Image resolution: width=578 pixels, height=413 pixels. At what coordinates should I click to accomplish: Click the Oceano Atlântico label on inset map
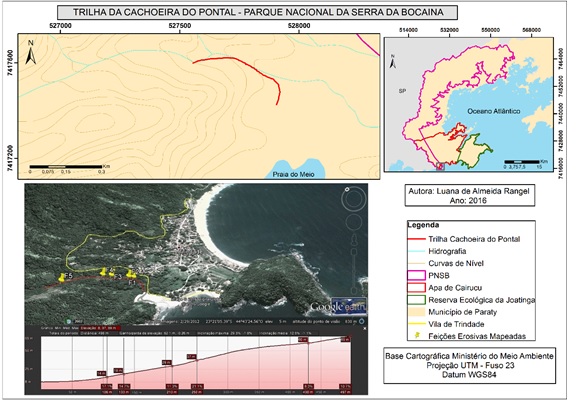click(x=494, y=111)
